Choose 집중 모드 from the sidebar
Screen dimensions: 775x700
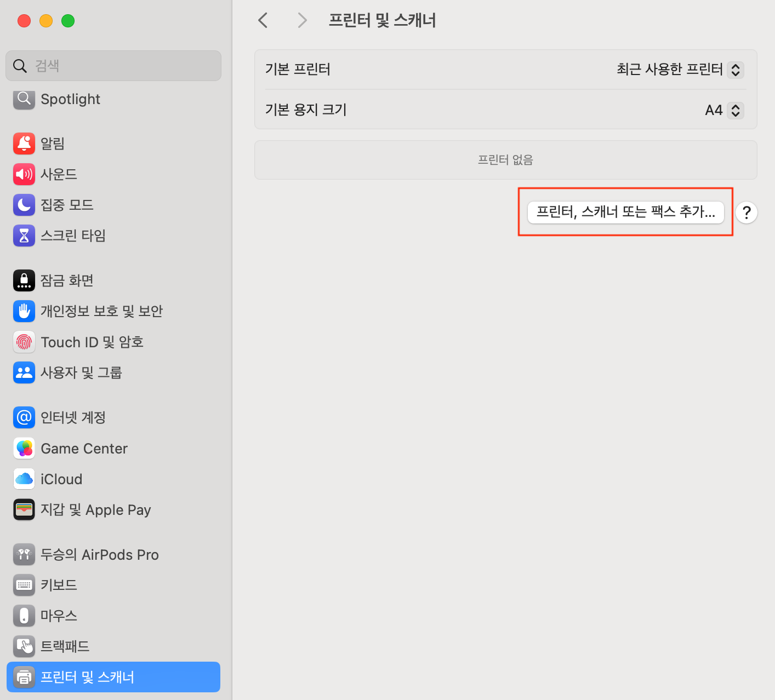coord(113,205)
